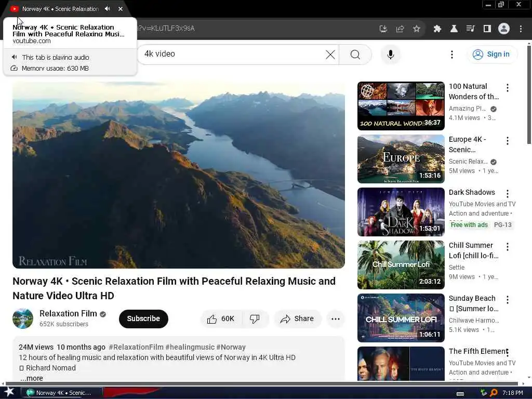
Task: Open Chill Summer Lofi thumbnail by Settle
Action: pyautogui.click(x=401, y=264)
